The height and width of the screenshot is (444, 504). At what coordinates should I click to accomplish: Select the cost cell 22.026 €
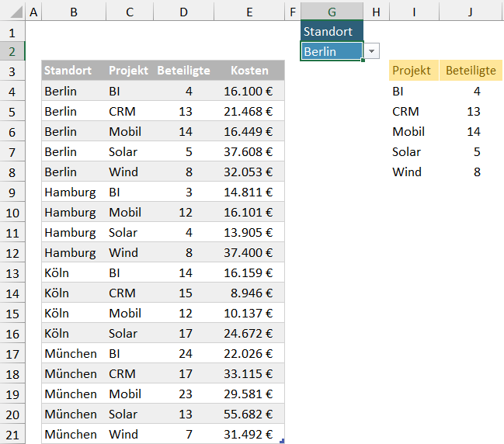[x=249, y=353]
